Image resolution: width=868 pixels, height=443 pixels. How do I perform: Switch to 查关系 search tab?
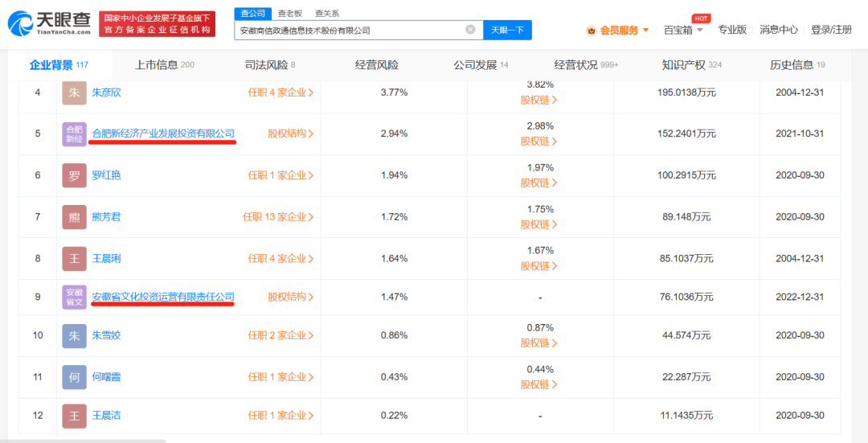[x=327, y=14]
